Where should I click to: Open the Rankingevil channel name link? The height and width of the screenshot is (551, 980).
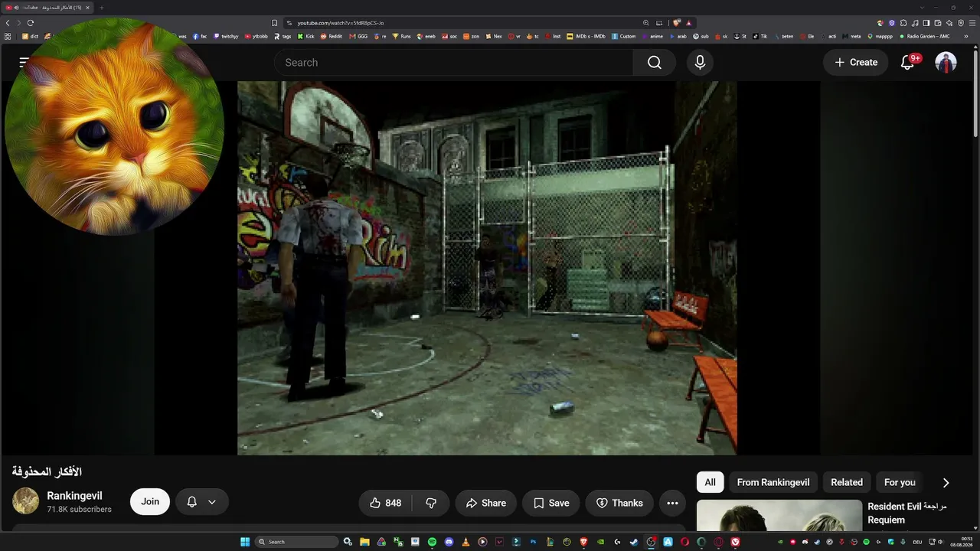click(74, 496)
